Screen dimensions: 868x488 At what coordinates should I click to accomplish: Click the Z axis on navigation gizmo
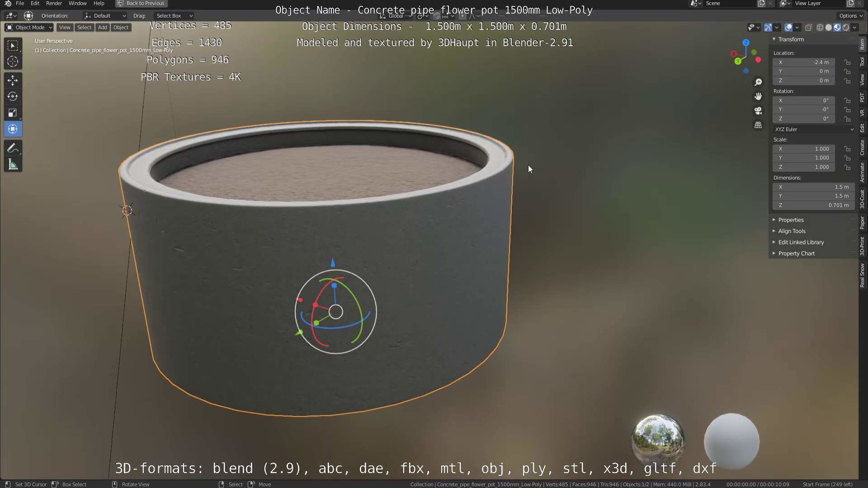pos(746,42)
